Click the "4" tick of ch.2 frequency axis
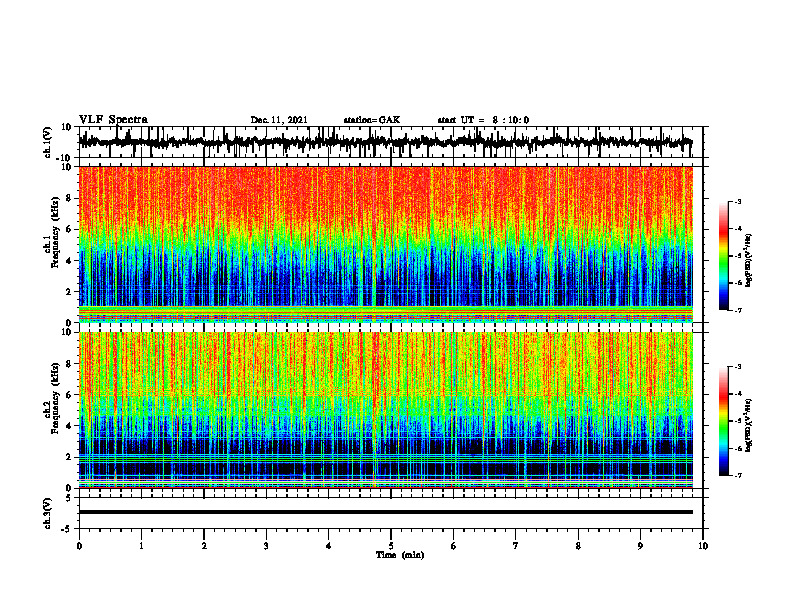The height and width of the screenshot is (612, 792). [69, 426]
